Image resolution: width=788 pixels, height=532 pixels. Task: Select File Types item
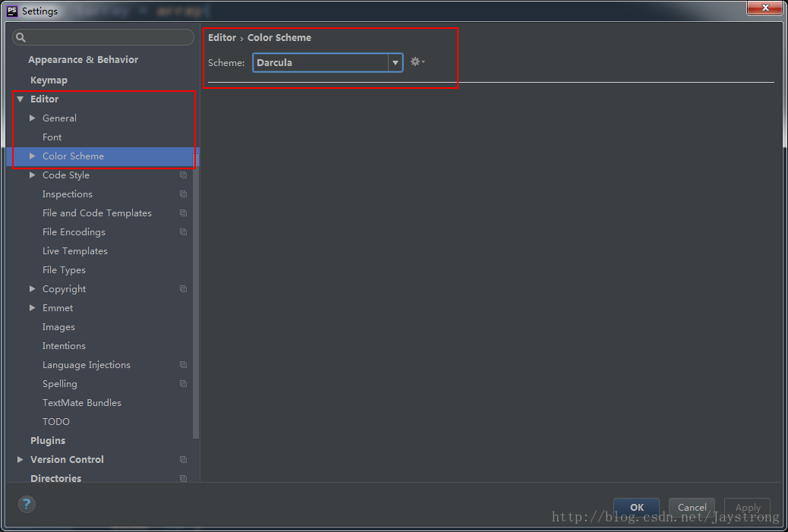click(64, 270)
